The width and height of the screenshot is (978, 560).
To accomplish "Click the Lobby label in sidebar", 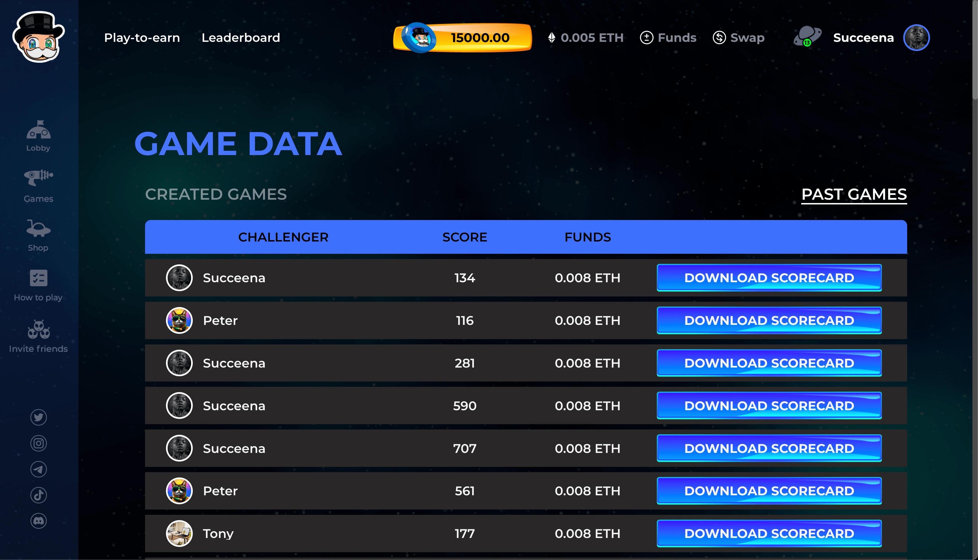I will click(x=38, y=148).
